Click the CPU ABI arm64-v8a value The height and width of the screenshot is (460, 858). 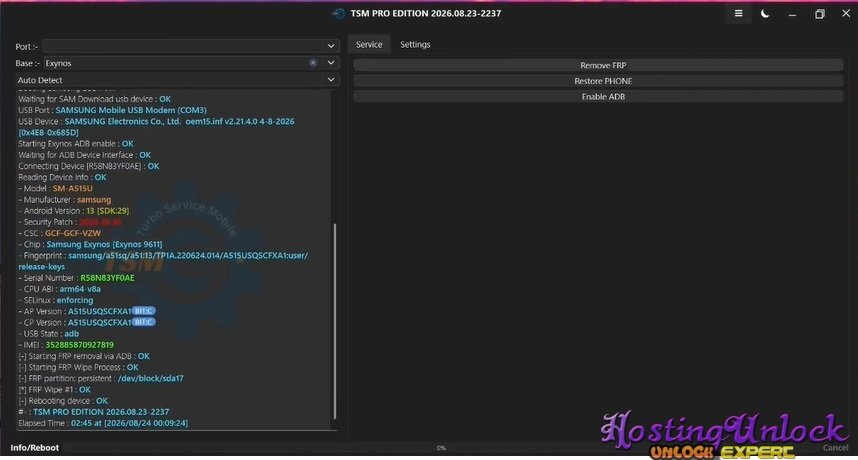(x=80, y=289)
